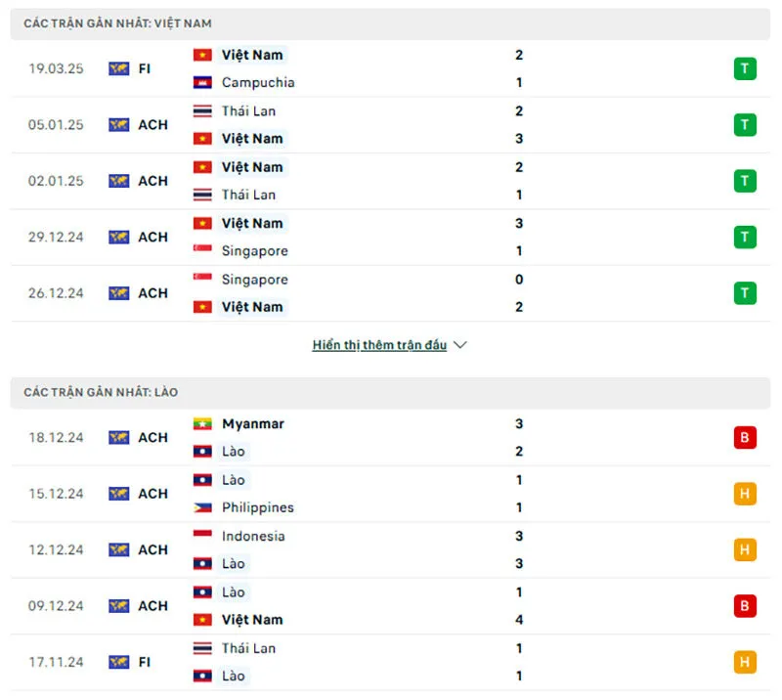Click orange H badge for 15.12.24 match
Screen dimensions: 782x700
(745, 494)
